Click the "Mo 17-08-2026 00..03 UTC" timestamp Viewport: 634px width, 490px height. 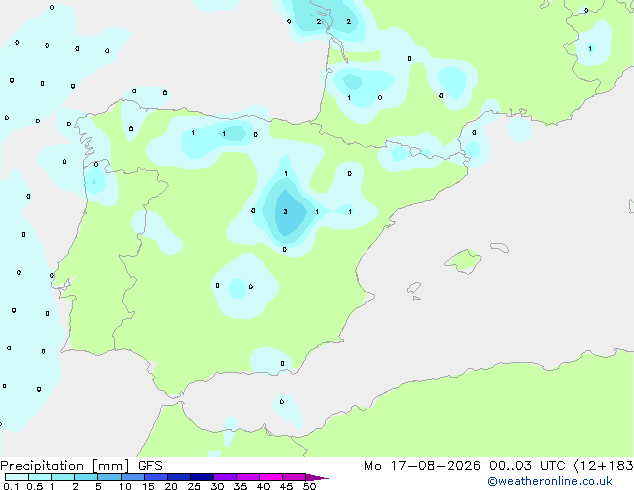[x=465, y=466]
